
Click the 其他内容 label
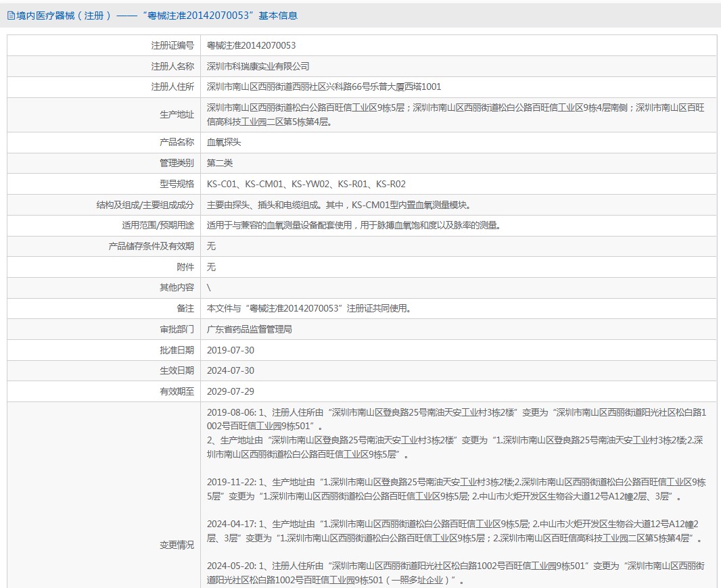coord(177,287)
